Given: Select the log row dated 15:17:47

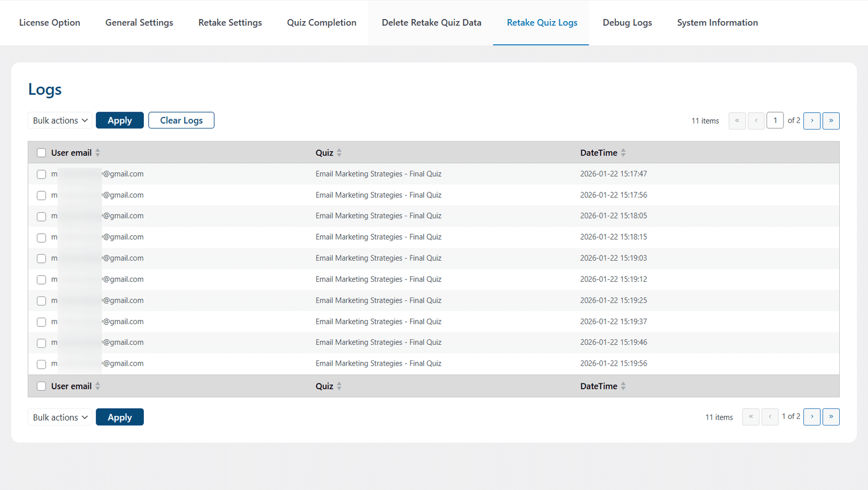Looking at the screenshot, I should tap(41, 175).
